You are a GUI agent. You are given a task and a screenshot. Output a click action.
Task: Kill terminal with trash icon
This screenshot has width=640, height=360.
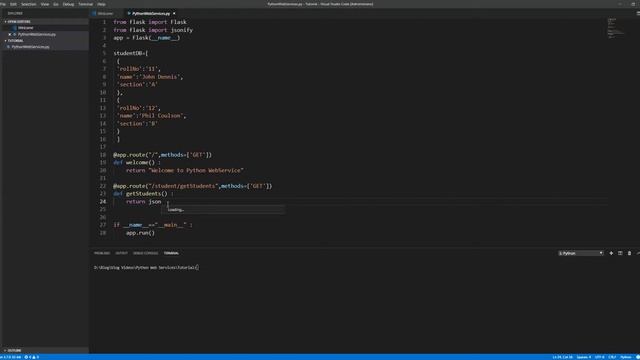tap(629, 253)
